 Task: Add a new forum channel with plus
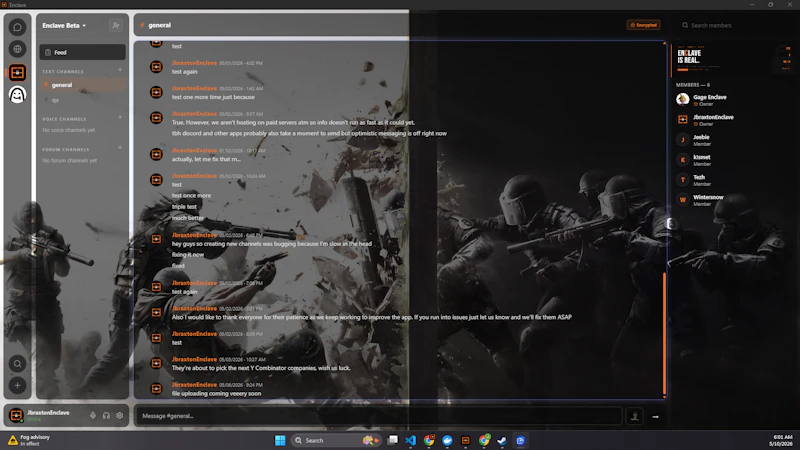(x=120, y=148)
